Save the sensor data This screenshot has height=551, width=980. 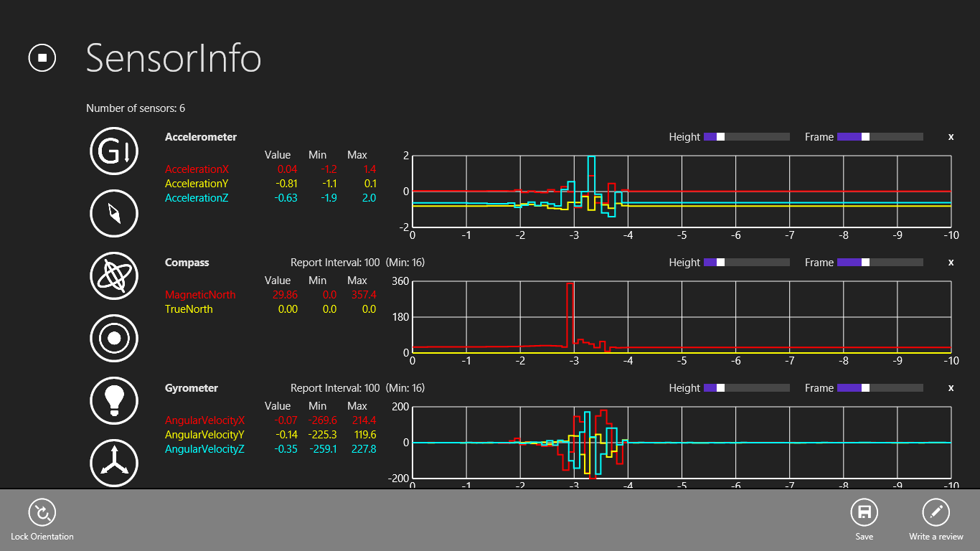click(864, 513)
